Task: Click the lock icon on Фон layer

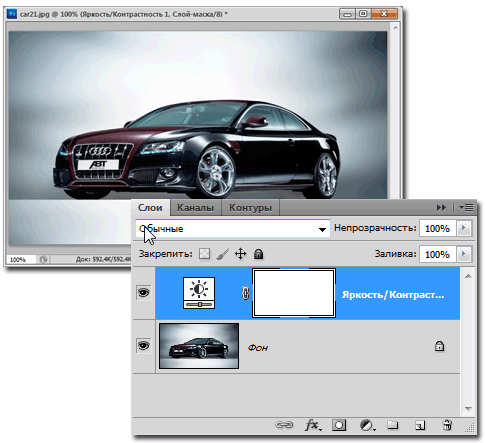Action: [x=439, y=346]
